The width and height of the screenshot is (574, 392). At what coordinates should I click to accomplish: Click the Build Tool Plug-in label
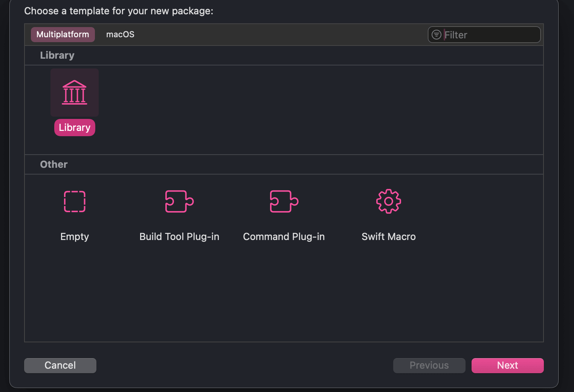[x=179, y=237]
